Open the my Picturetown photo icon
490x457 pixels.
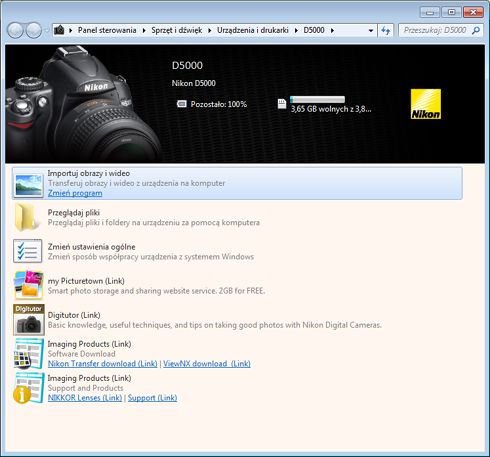click(x=29, y=285)
